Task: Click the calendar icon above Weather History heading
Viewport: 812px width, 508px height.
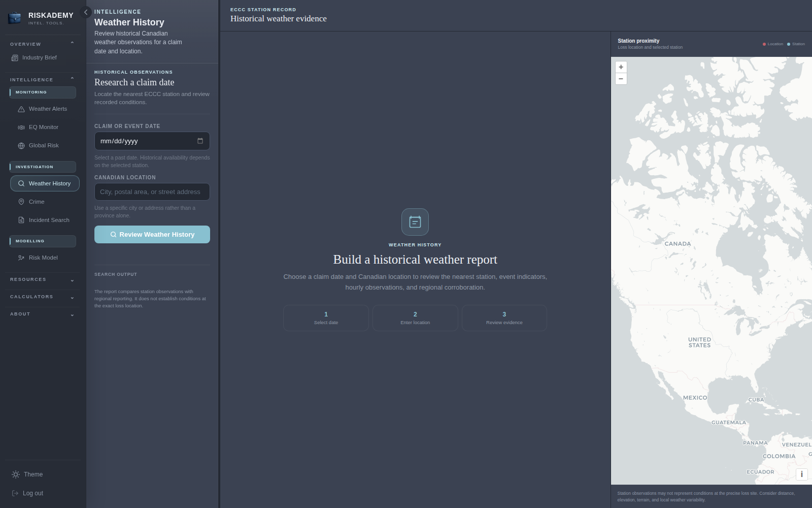Action: coord(415,222)
